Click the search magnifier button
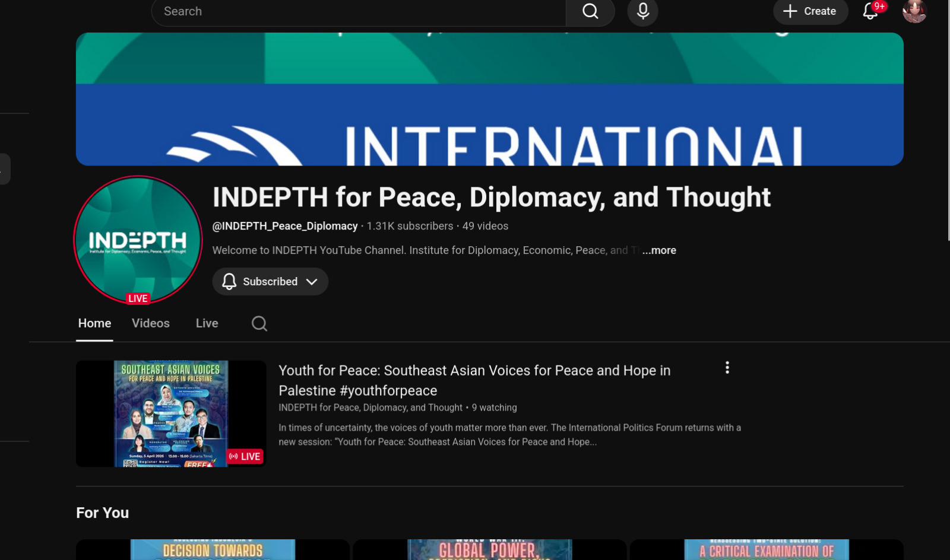Screen dimensions: 950x560 coord(590,11)
